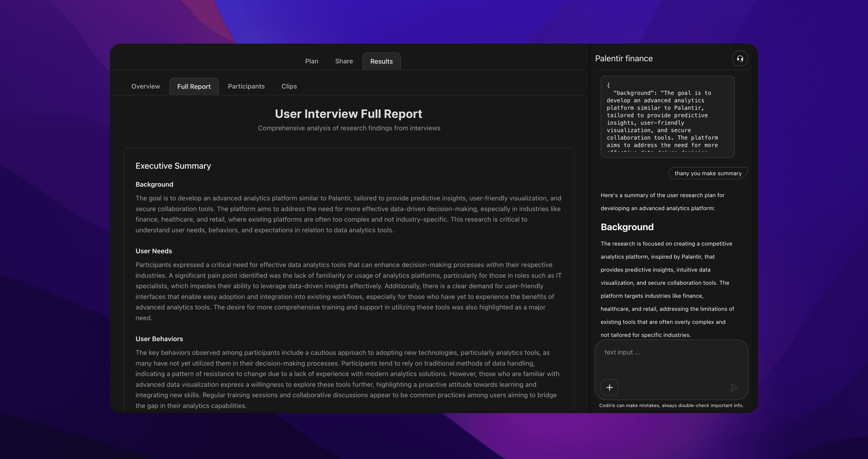Screen dimensions: 868x459
Task: Switch to the Overview sub-tab
Action: [x=145, y=86]
